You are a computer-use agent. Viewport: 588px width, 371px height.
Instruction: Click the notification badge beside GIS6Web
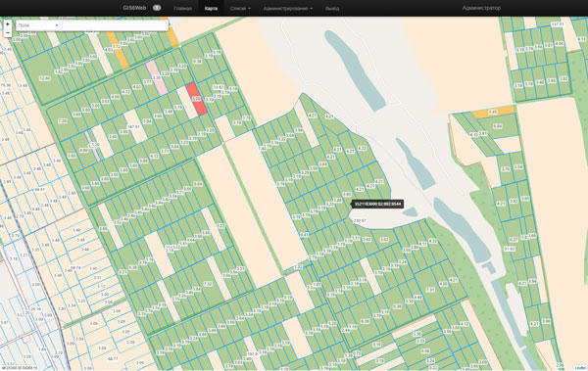157,8
